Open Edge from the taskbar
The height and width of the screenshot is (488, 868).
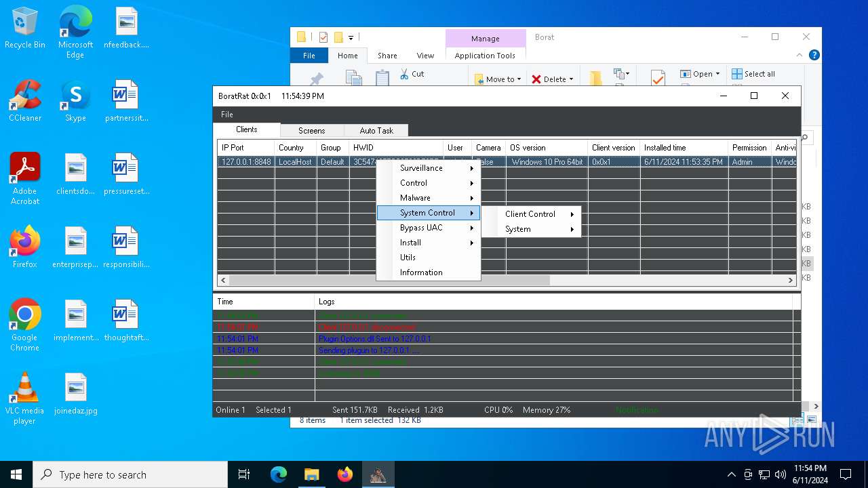pos(279,474)
